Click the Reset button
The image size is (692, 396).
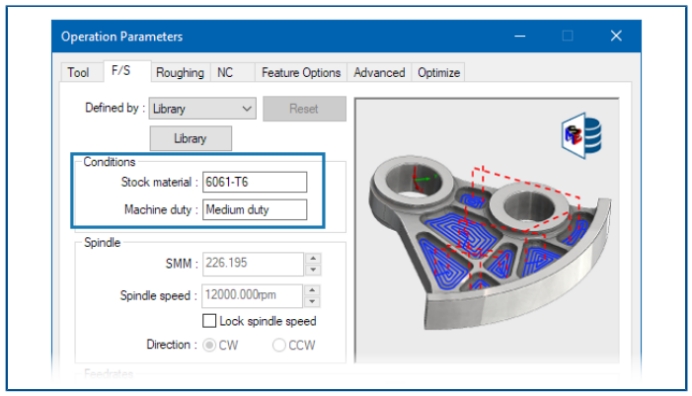305,109
